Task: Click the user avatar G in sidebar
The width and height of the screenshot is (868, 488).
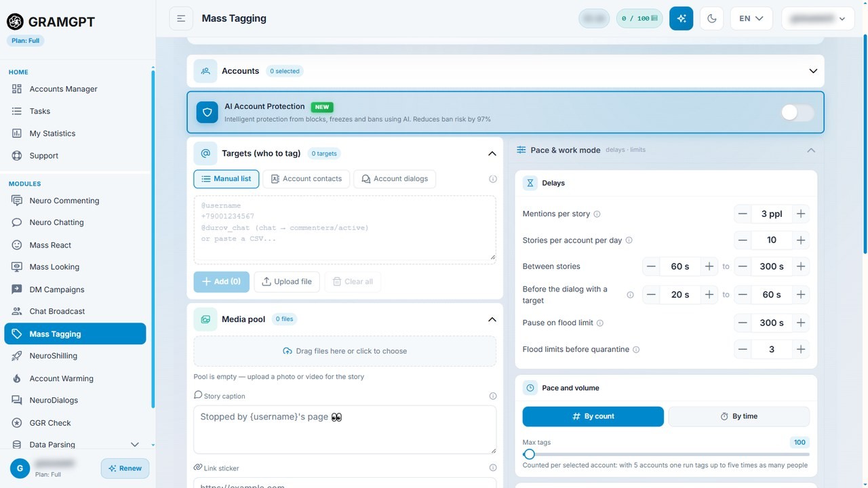Action: coord(20,468)
